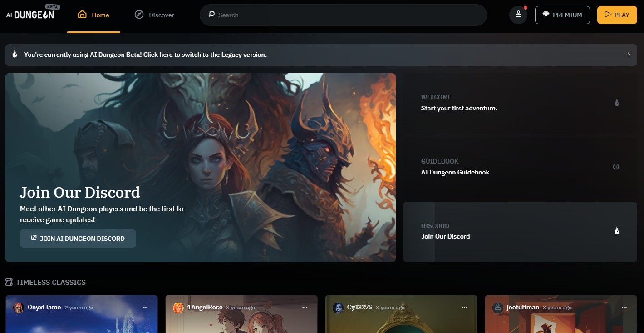Click the switch to Legacy version banner
The width and height of the screenshot is (644, 333).
[321, 55]
